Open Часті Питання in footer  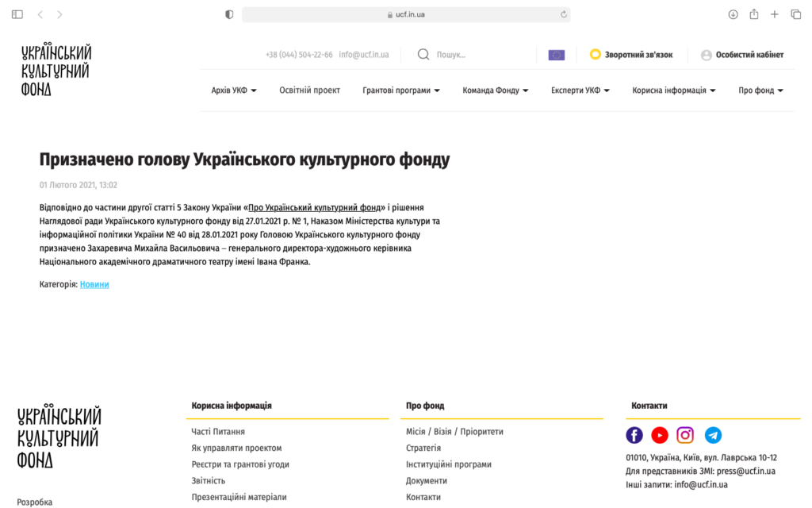[218, 431]
